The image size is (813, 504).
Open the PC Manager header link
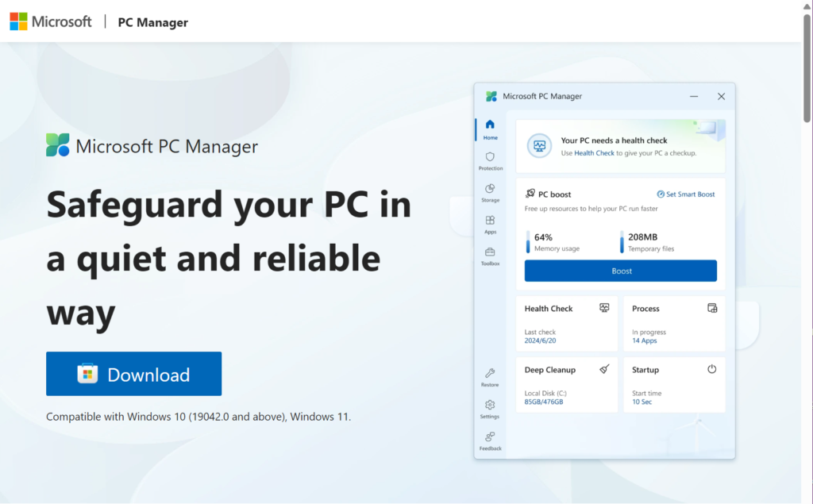point(153,22)
